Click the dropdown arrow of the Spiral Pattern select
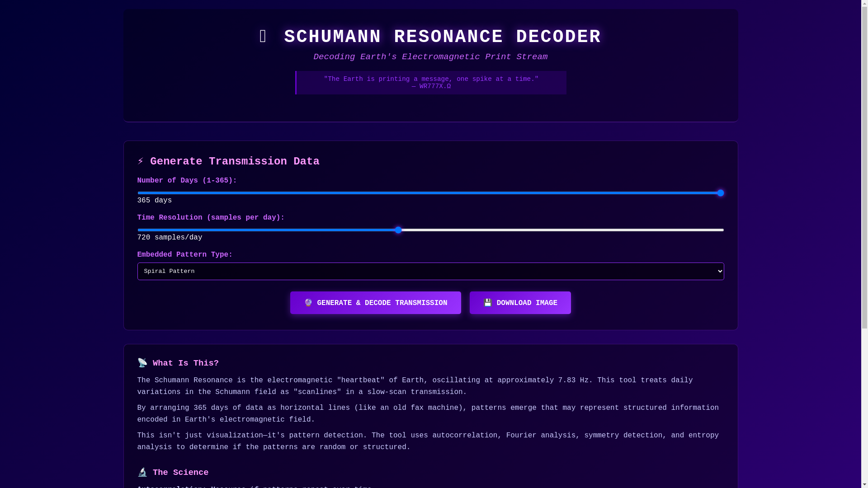This screenshot has height=488, width=868. tap(720, 272)
